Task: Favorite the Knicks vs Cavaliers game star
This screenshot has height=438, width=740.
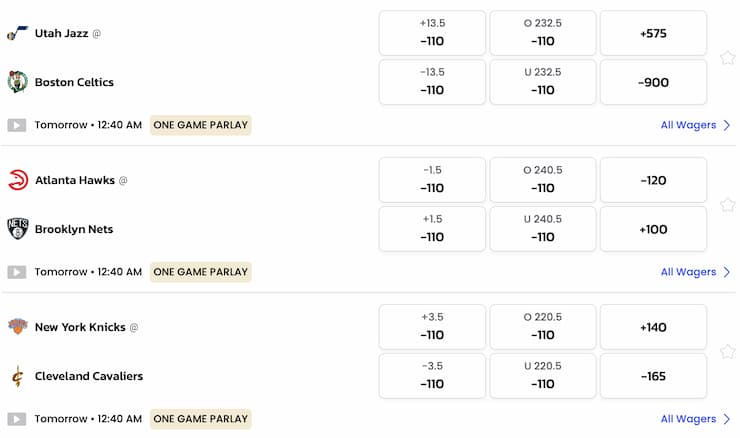Action: (727, 352)
